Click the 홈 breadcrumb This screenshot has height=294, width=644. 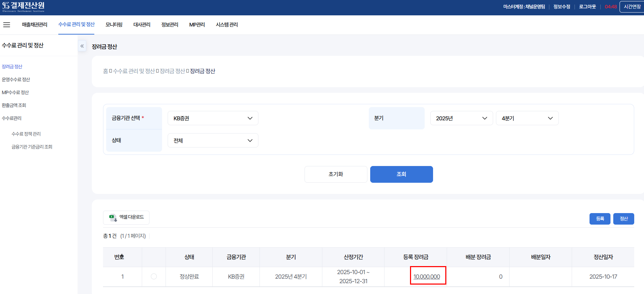[105, 71]
